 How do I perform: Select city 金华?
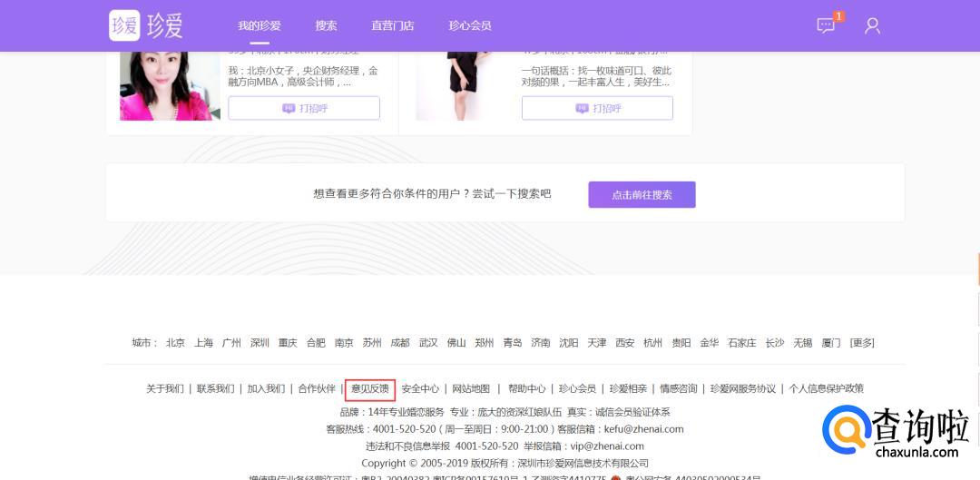click(710, 343)
